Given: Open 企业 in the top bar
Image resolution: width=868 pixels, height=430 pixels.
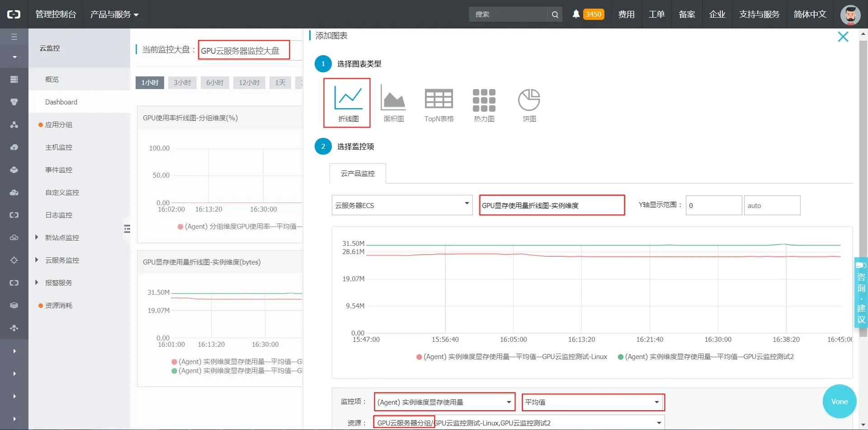Looking at the screenshot, I should click(x=717, y=14).
